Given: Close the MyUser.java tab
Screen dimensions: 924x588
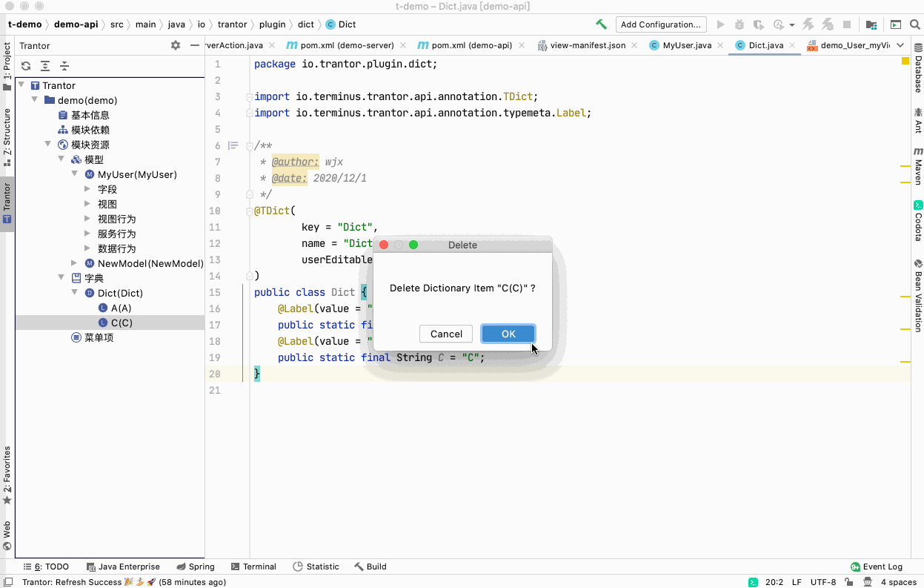Looking at the screenshot, I should [x=721, y=45].
